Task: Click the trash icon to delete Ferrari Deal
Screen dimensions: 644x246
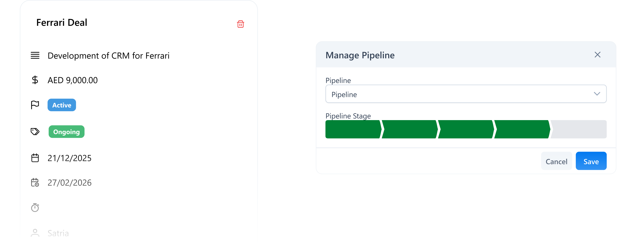Action: 240,24
